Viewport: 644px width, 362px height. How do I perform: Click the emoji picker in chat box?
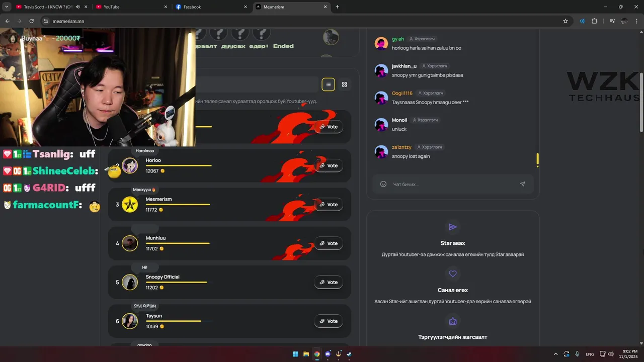(x=383, y=184)
